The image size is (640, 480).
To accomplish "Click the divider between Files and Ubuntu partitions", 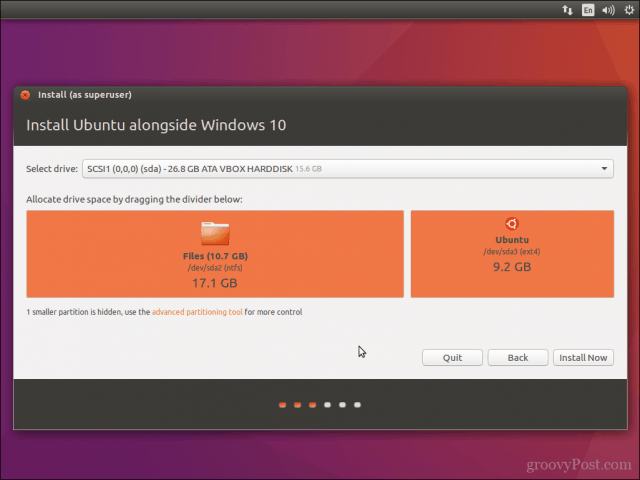I will 407,254.
